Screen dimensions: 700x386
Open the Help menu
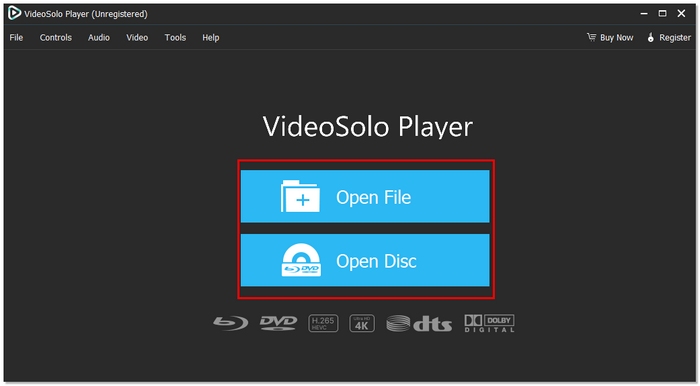coord(211,37)
